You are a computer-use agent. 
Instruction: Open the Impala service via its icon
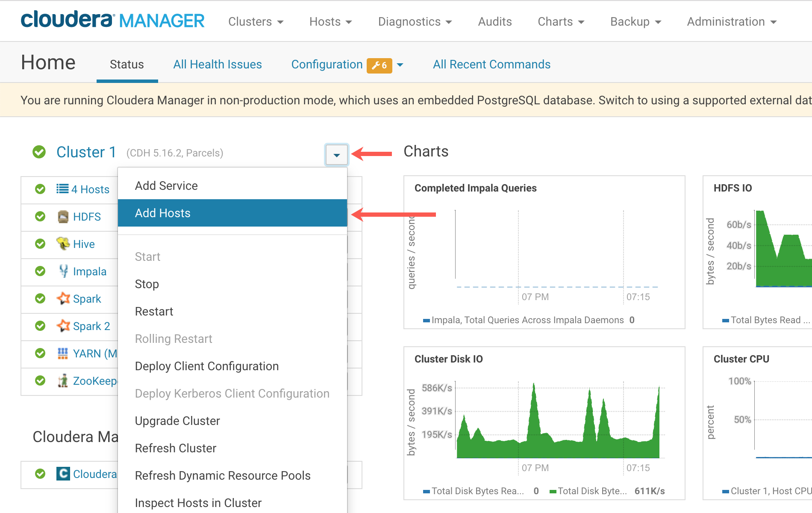pos(63,271)
